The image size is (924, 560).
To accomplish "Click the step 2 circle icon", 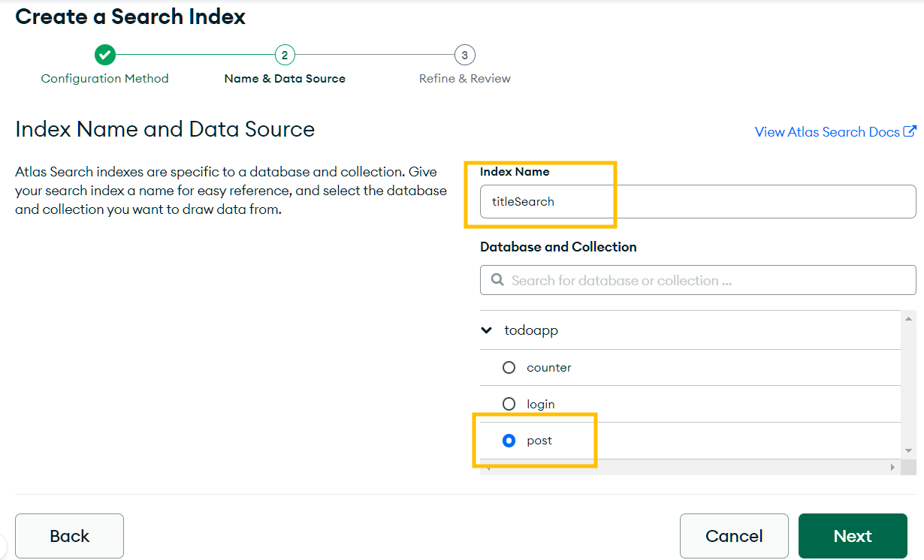I will tap(285, 55).
